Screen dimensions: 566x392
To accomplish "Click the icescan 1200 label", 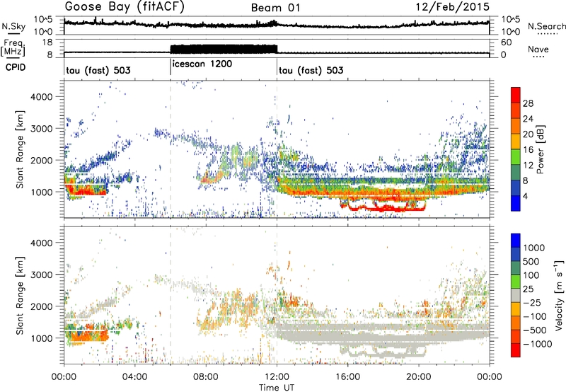I will (202, 64).
